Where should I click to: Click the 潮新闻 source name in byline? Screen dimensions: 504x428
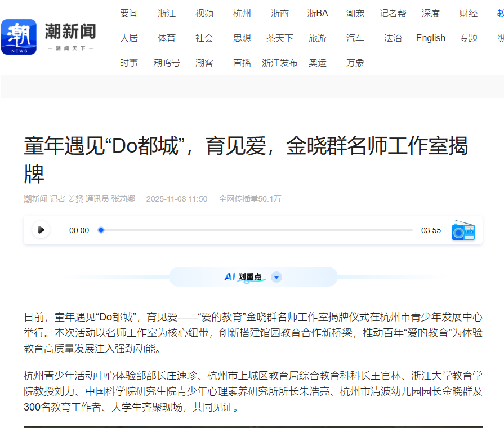click(x=35, y=199)
